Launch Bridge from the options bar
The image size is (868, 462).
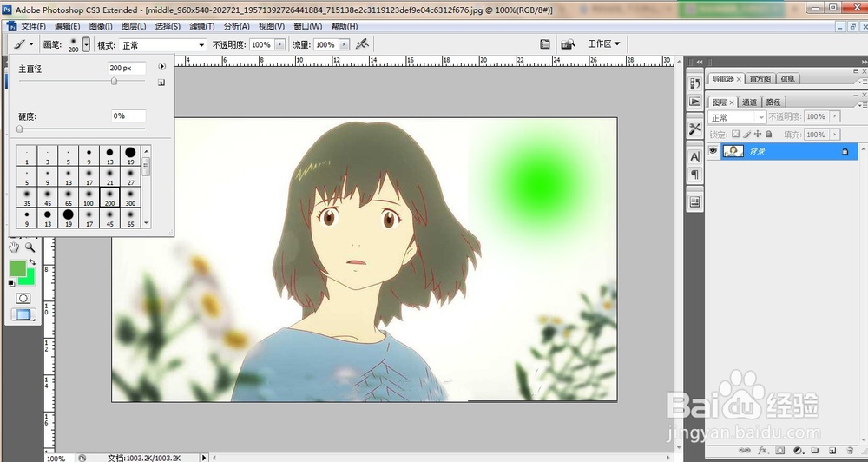pyautogui.click(x=569, y=44)
